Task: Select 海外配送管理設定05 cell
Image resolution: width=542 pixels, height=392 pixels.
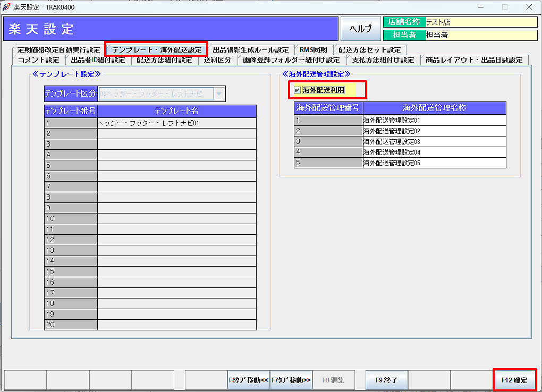Action: click(435, 163)
